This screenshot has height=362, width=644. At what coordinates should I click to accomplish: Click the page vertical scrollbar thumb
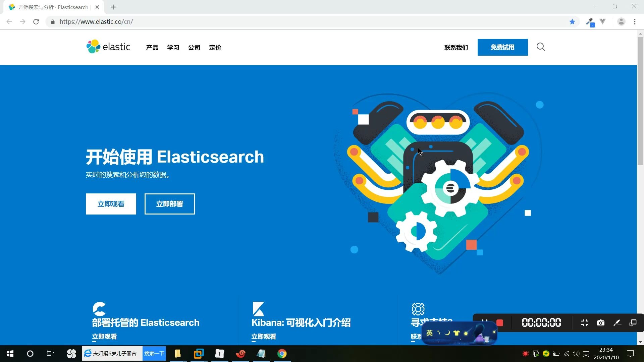(x=640, y=101)
